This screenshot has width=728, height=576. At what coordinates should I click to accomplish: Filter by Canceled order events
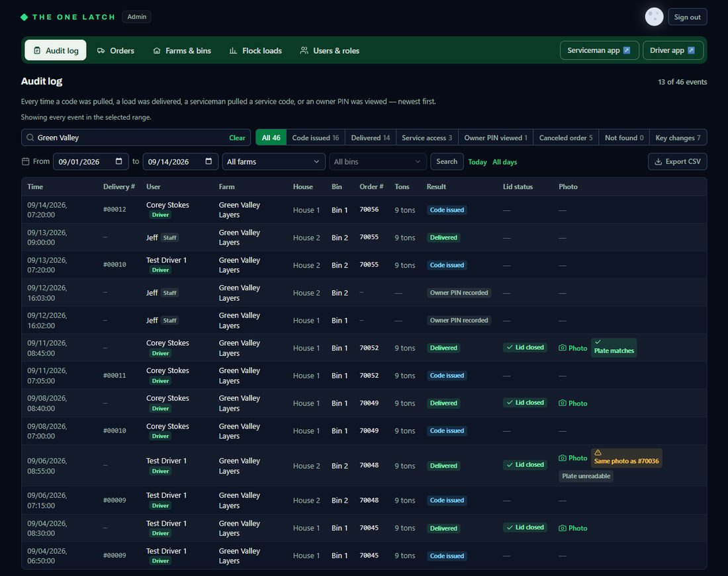pyautogui.click(x=566, y=138)
